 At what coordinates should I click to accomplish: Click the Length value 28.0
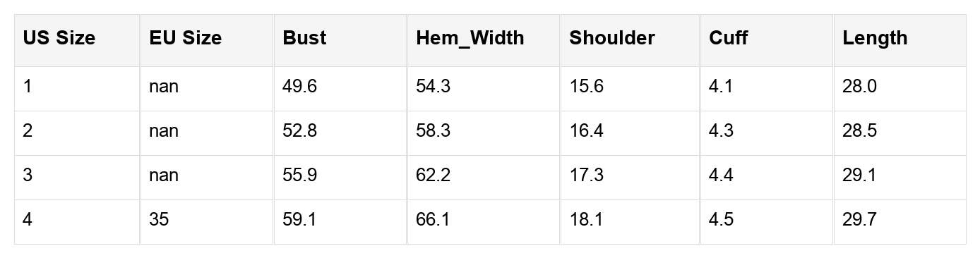860,87
